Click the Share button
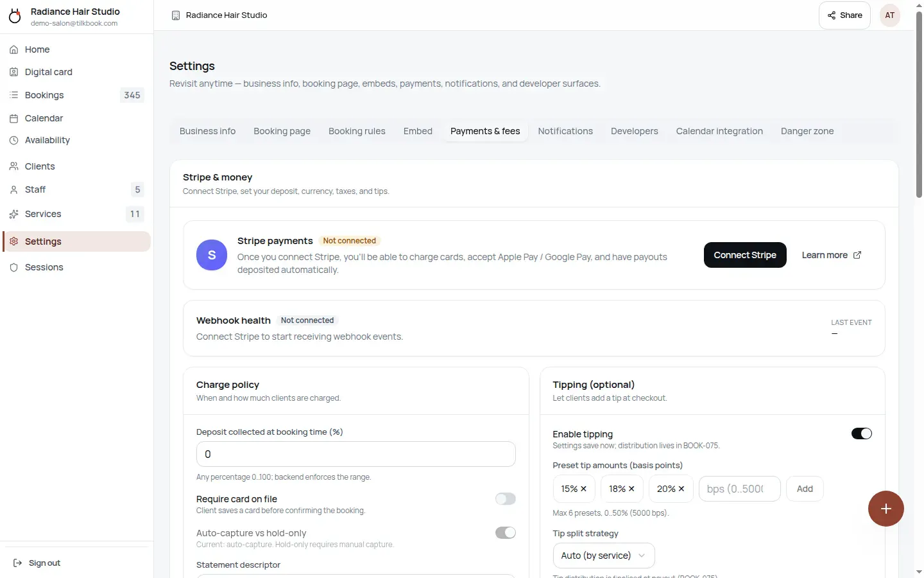This screenshot has width=924, height=578. click(844, 15)
